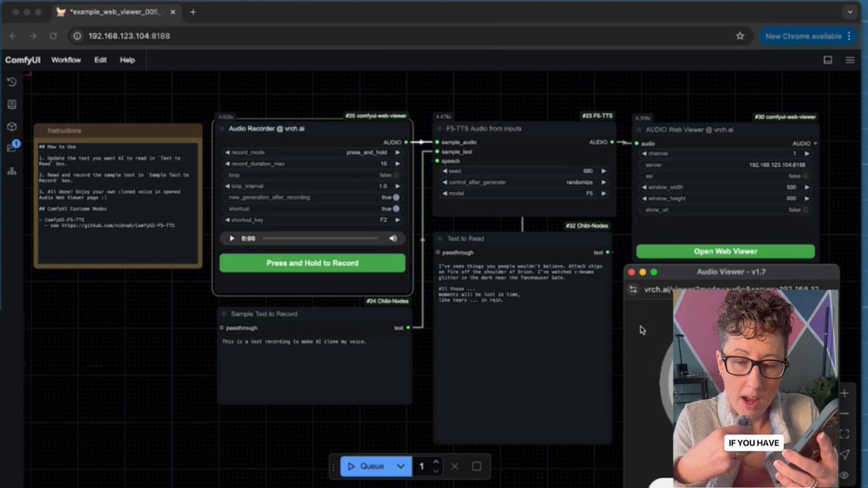The height and width of the screenshot is (488, 868).
Task: Increase channel value in Web Viewer
Action: (x=807, y=153)
